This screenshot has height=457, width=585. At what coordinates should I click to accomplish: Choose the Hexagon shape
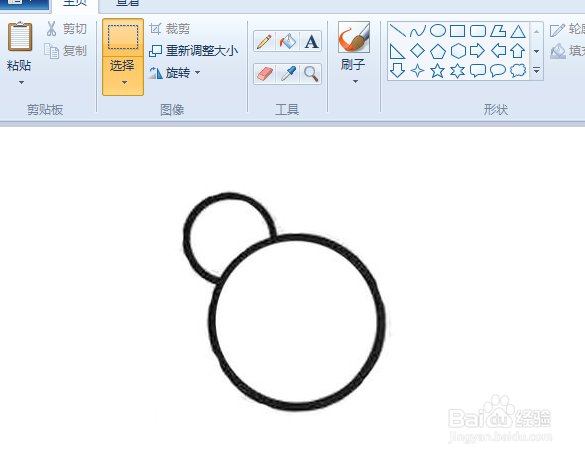coord(458,51)
